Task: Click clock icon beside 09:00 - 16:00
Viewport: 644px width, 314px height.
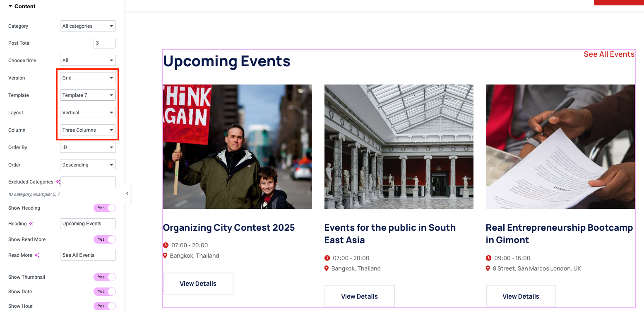Action: (x=488, y=258)
